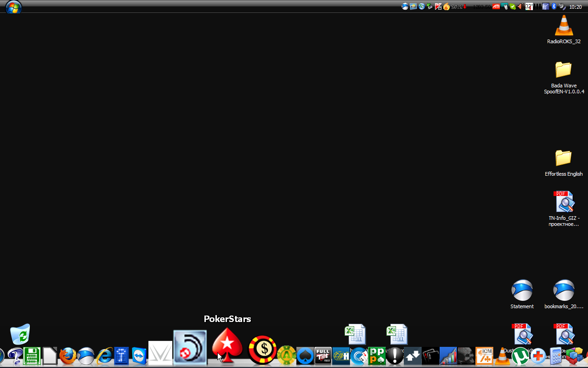Open the Recycle Bin icon
The image size is (588, 368).
tap(21, 334)
